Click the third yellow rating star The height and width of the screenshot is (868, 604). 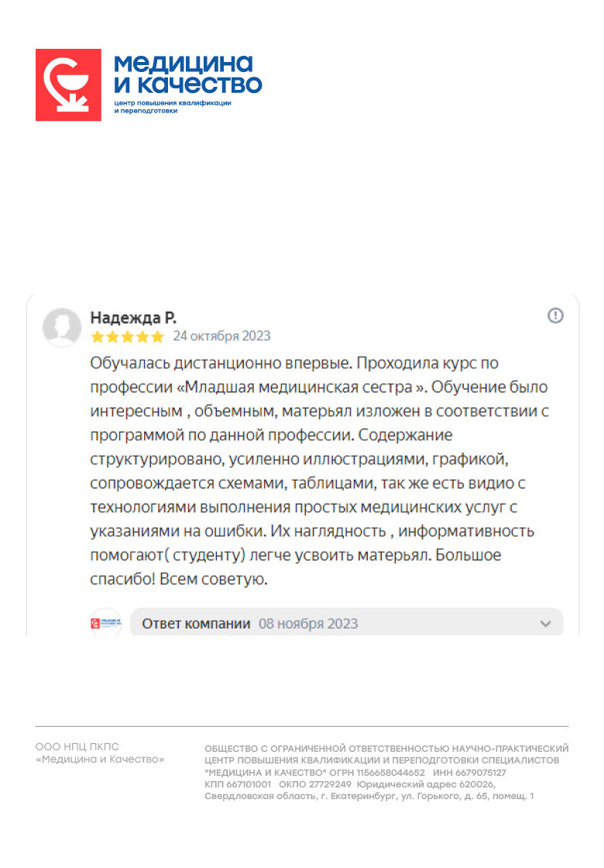[x=127, y=336]
